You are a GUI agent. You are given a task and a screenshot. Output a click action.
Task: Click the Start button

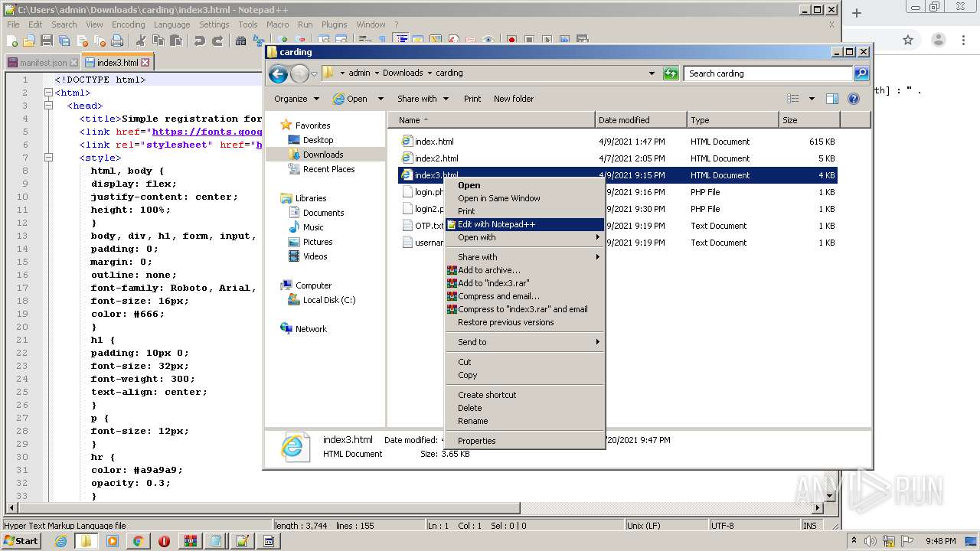click(21, 541)
